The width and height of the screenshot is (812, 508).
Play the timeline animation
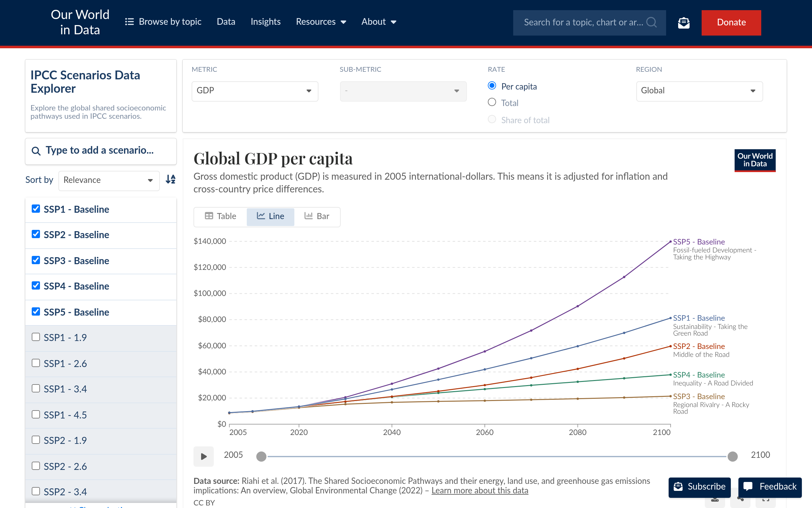click(x=203, y=456)
